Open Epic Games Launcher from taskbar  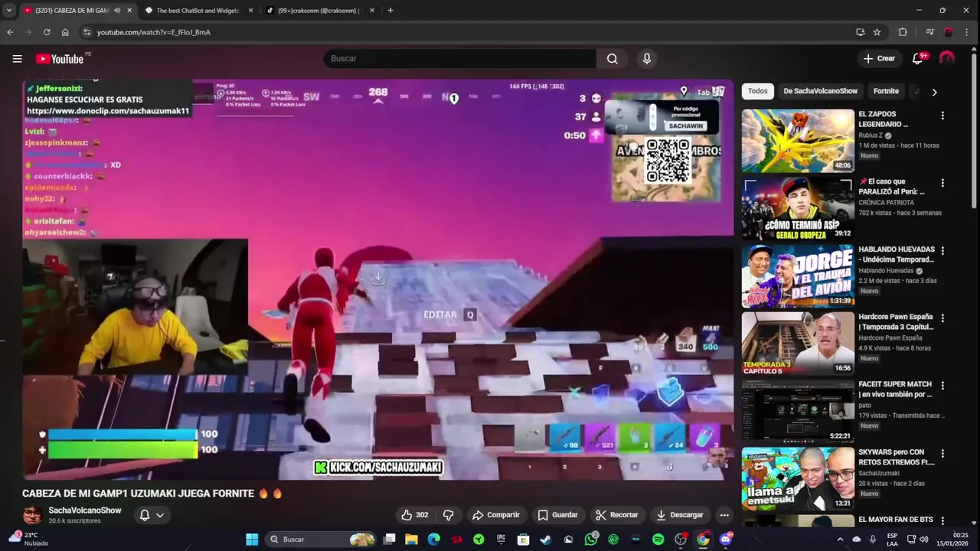coord(501,540)
